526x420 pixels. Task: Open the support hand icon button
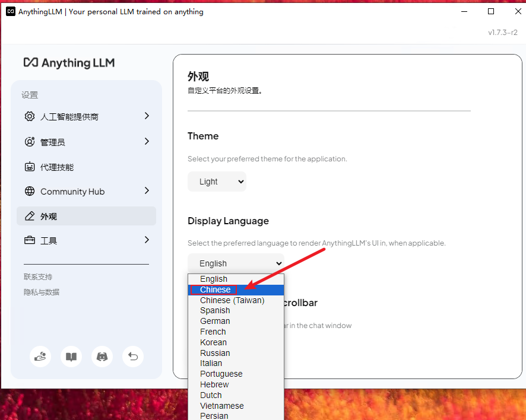tap(40, 357)
